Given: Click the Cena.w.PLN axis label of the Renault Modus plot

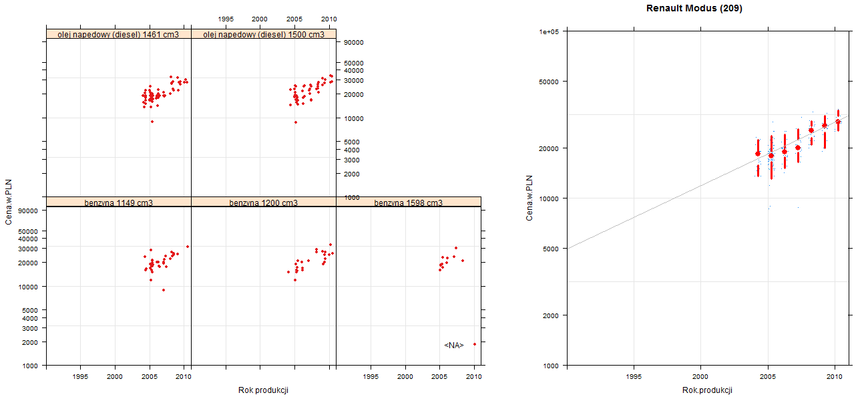Looking at the screenshot, I should (529, 198).
